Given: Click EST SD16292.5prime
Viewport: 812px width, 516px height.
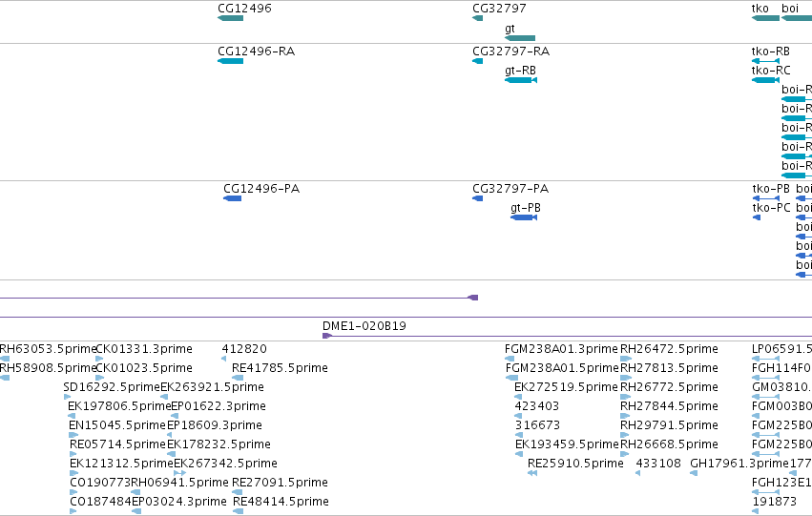Looking at the screenshot, I should coord(112,387).
